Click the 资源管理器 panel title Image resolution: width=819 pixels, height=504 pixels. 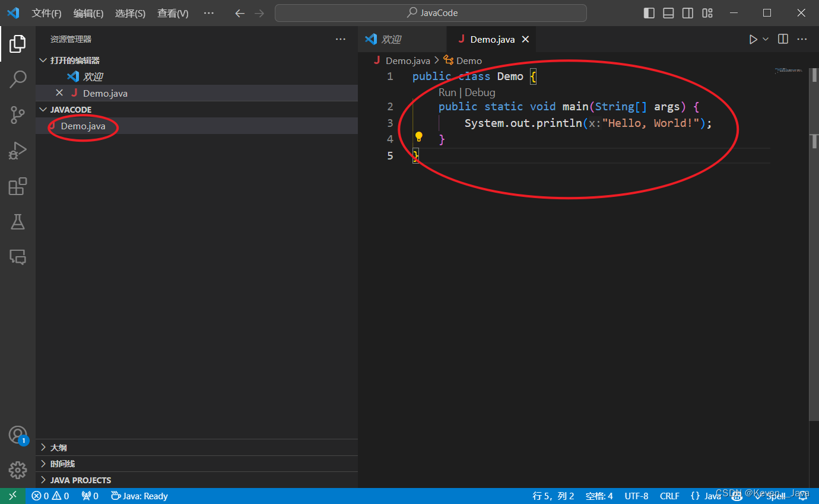71,39
